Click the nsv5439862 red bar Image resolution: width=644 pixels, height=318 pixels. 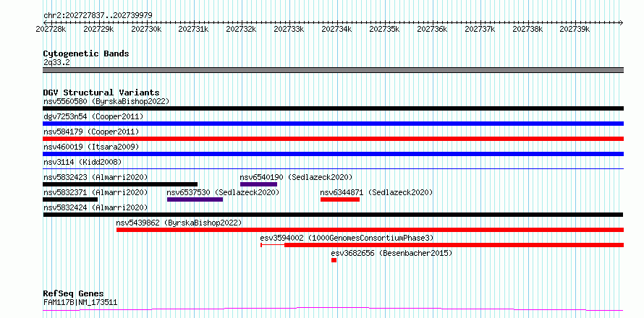370,230
